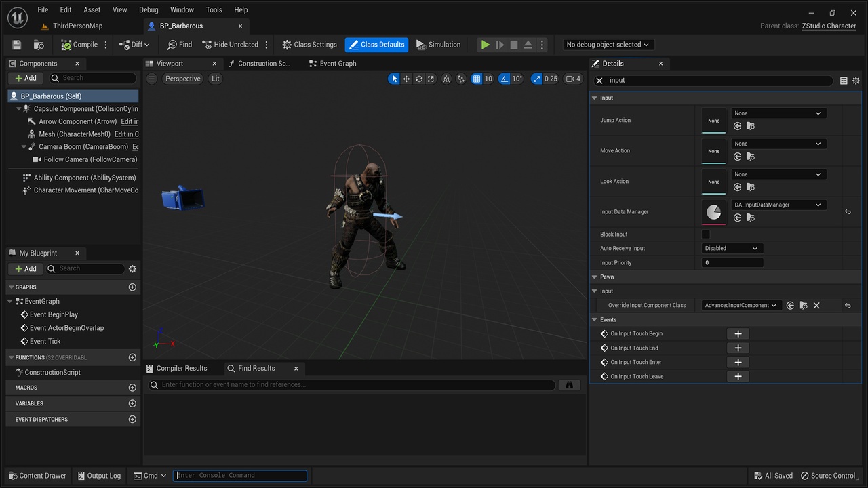Toggle grid snapping in viewport
This screenshot has height=488, width=868.
477,79
